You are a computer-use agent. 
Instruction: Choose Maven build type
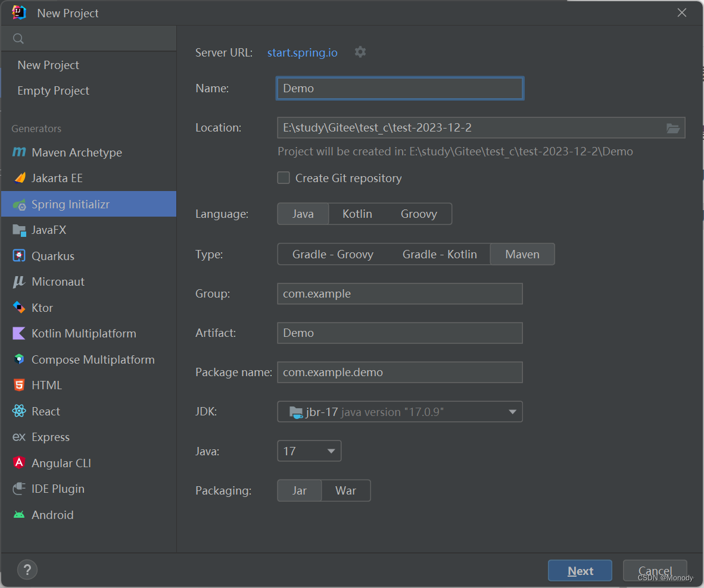click(x=522, y=254)
